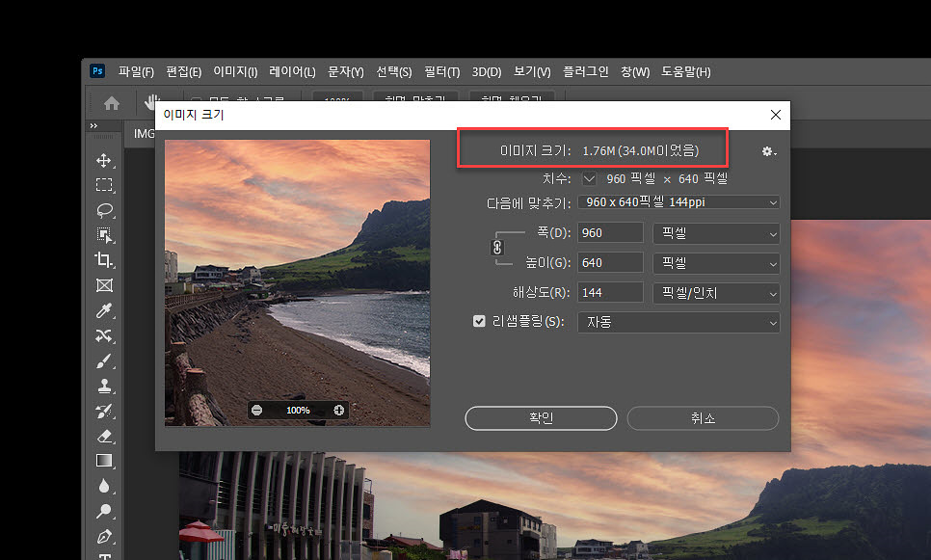931x560 pixels.
Task: Select the Pen tool
Action: click(x=104, y=536)
